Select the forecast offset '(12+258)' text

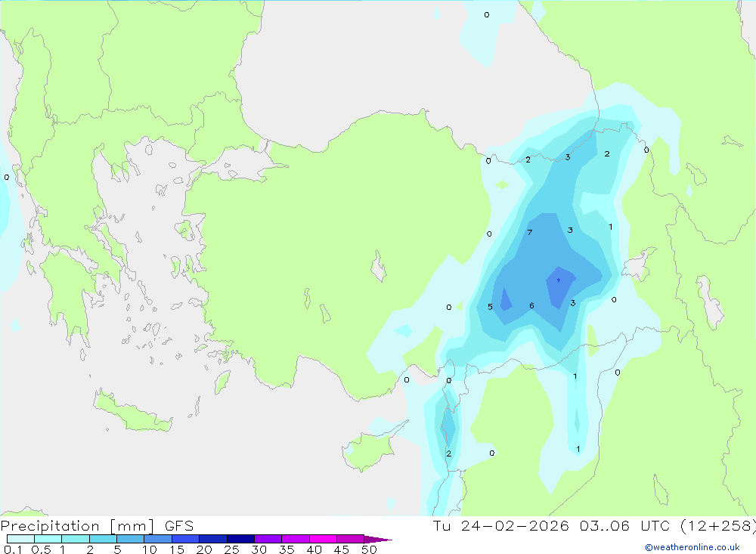click(x=717, y=526)
